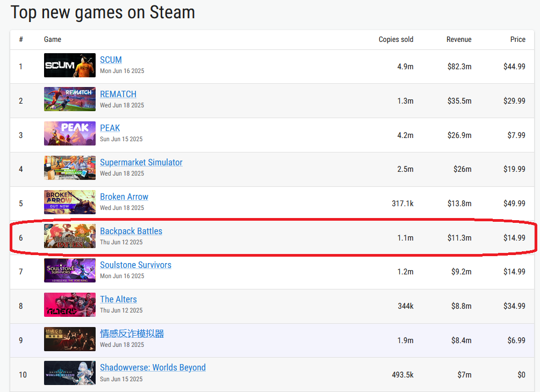Click the Price column header
Viewport: 540px width, 392px height.
(518, 40)
